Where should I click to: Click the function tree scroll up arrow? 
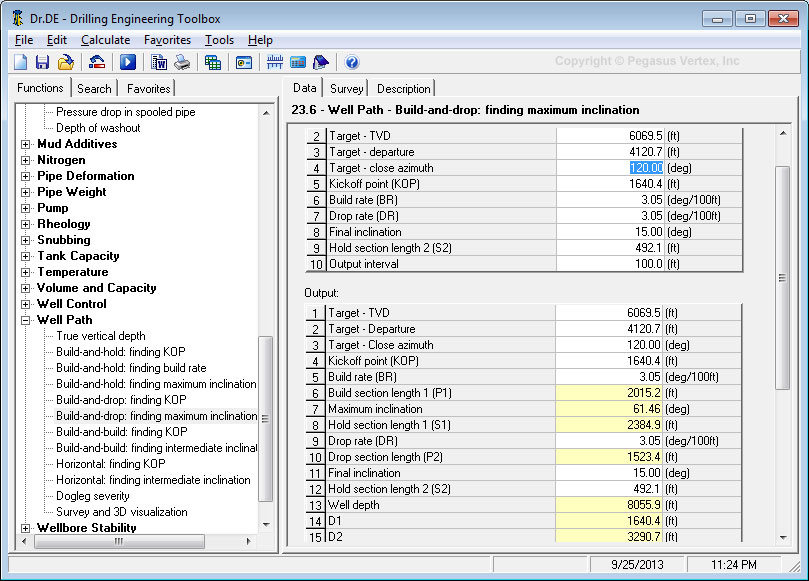[x=266, y=112]
